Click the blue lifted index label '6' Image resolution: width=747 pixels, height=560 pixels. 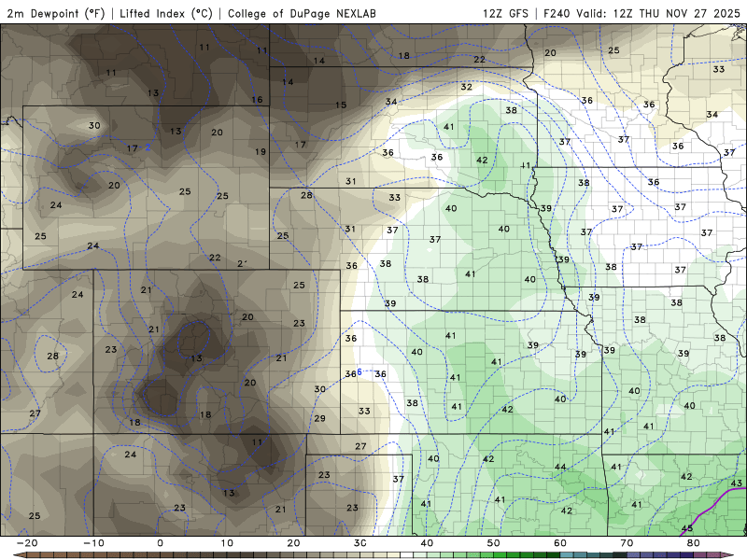click(359, 372)
